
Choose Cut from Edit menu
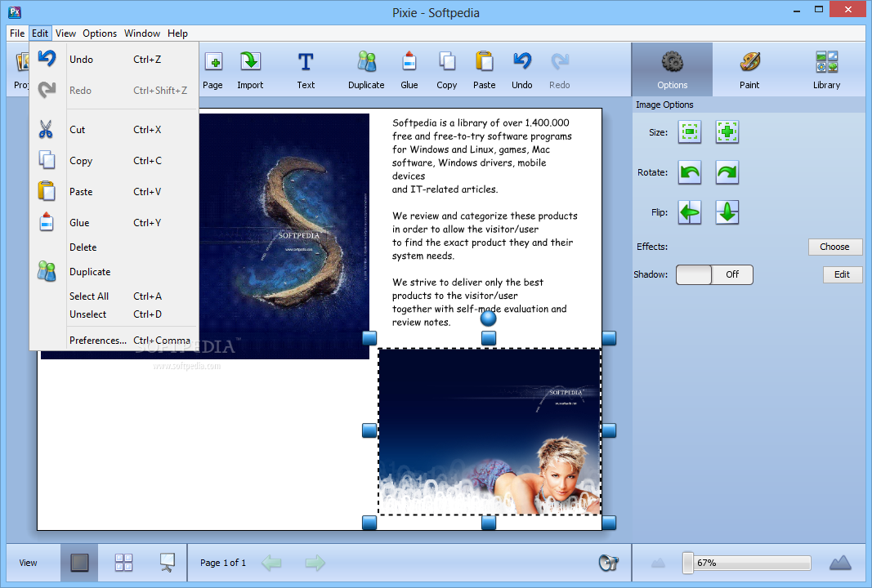click(114, 130)
